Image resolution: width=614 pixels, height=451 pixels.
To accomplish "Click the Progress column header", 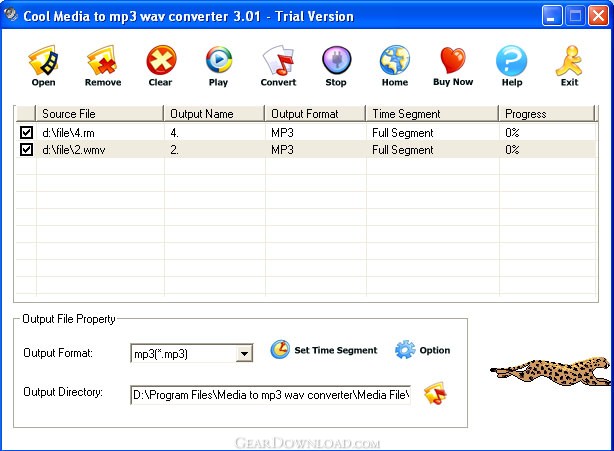I will (547, 114).
